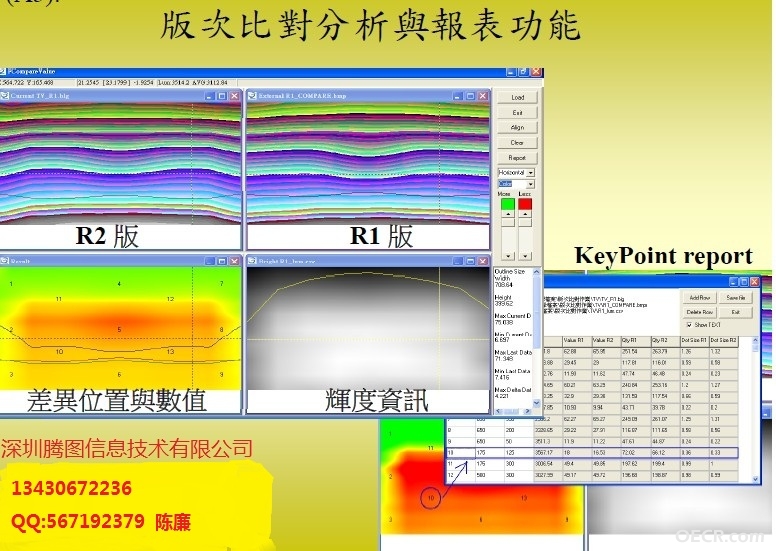Click the 'Outline Size' info text
776x551 pixels.
pos(510,272)
